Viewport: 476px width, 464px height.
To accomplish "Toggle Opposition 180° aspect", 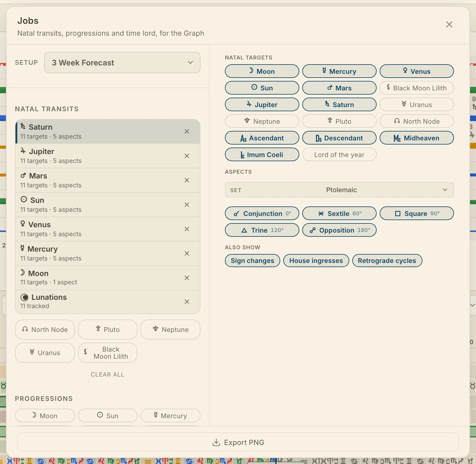I will (339, 230).
